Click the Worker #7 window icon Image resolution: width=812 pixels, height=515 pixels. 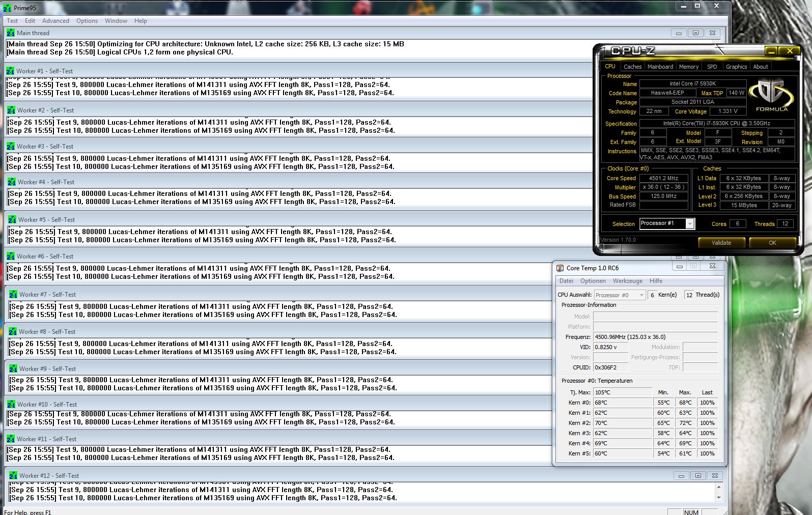click(x=13, y=294)
